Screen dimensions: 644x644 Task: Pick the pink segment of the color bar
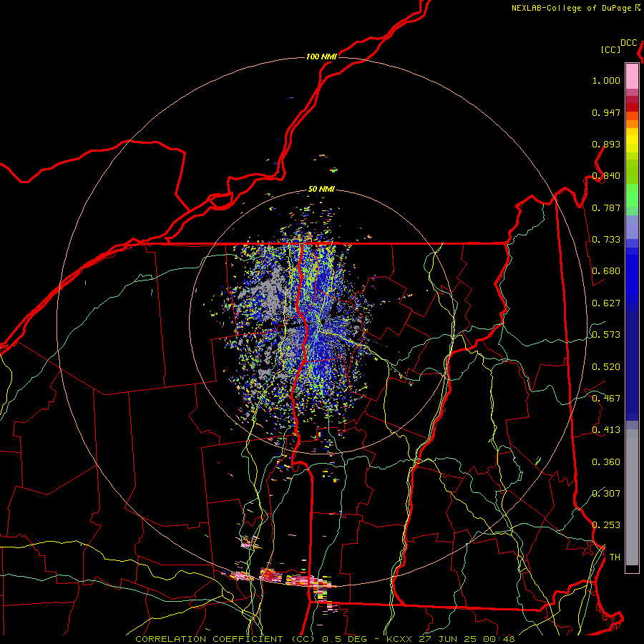[x=632, y=76]
